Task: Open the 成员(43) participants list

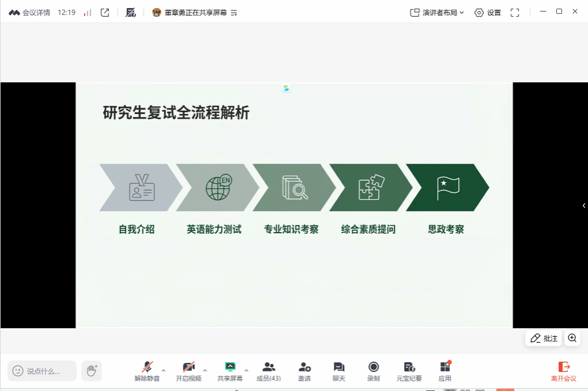Action: 268,371
